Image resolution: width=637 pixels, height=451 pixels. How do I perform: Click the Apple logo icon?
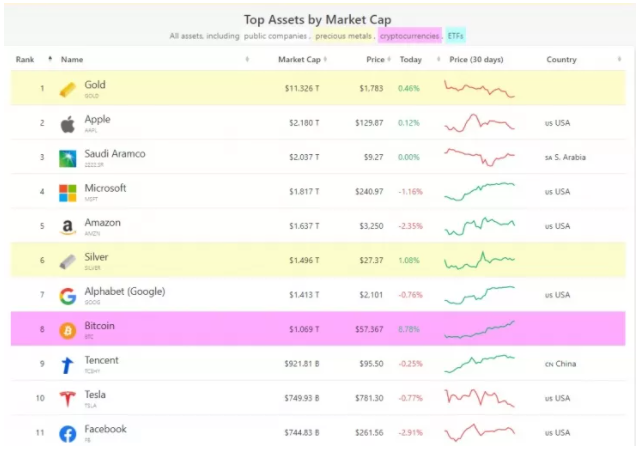[68, 124]
